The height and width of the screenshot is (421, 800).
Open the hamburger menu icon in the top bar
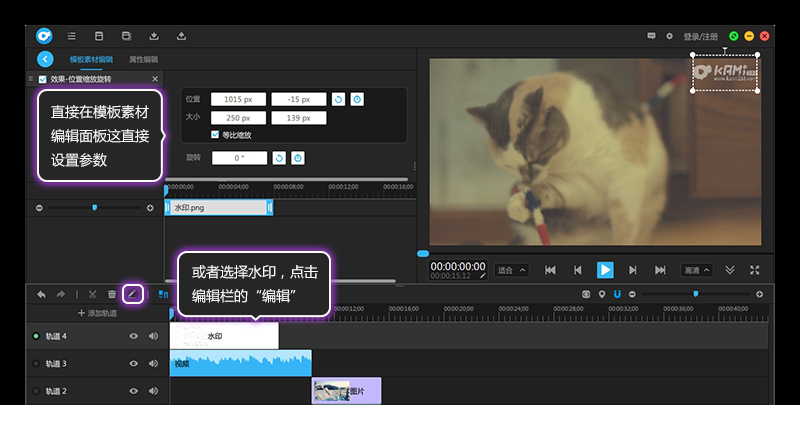(x=71, y=36)
